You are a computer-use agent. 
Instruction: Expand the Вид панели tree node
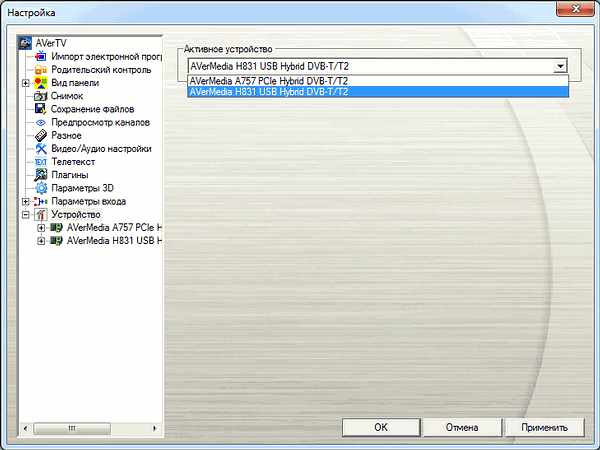26,83
